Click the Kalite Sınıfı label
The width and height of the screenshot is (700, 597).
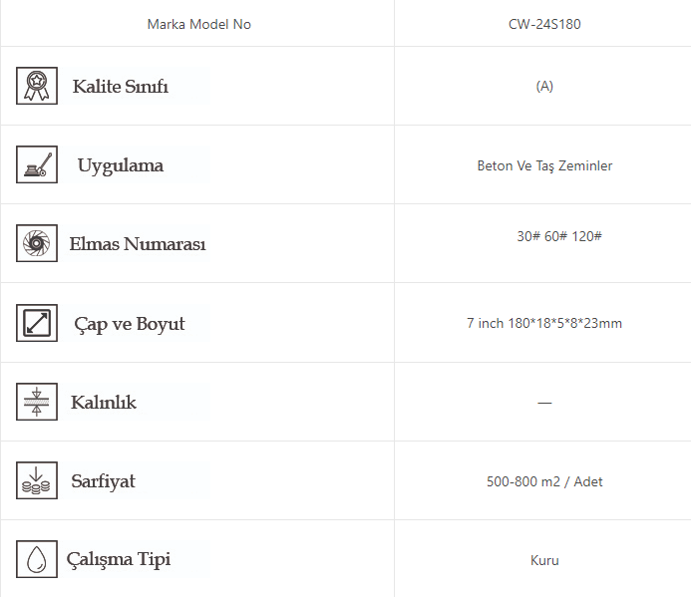tap(120, 87)
